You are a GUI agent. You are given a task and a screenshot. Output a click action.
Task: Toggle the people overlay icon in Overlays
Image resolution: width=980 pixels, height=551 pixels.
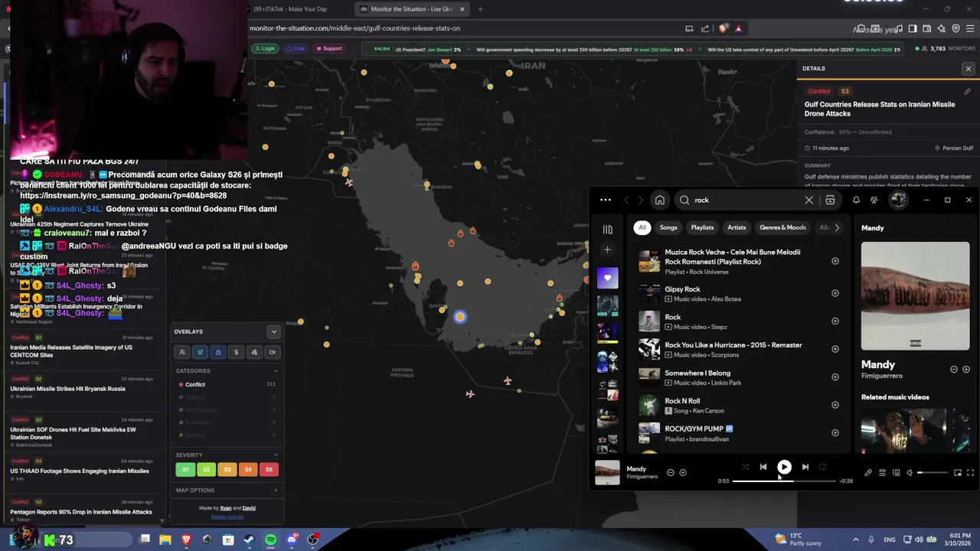point(182,352)
